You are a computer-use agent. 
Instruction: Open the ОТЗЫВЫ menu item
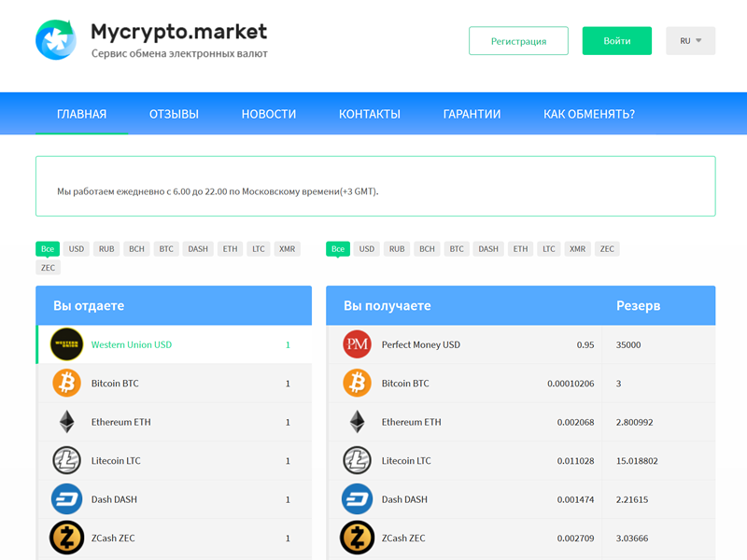[174, 114]
